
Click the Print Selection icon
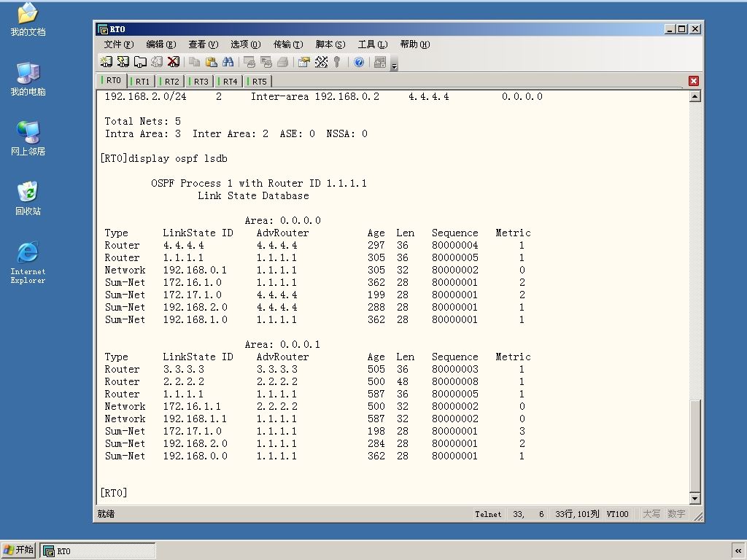pyautogui.click(x=266, y=62)
